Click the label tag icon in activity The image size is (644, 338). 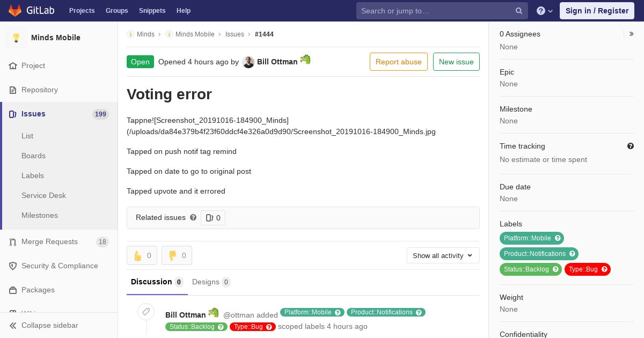tap(146, 312)
